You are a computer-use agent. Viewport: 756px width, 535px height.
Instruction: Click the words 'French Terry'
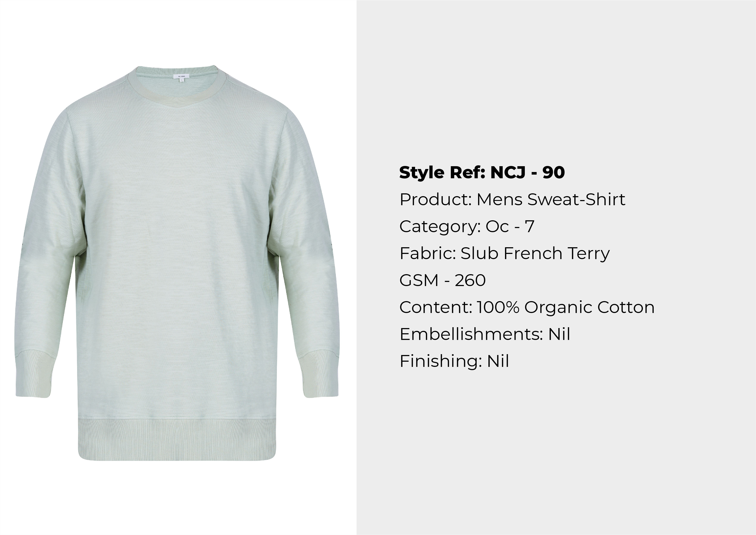(556, 254)
